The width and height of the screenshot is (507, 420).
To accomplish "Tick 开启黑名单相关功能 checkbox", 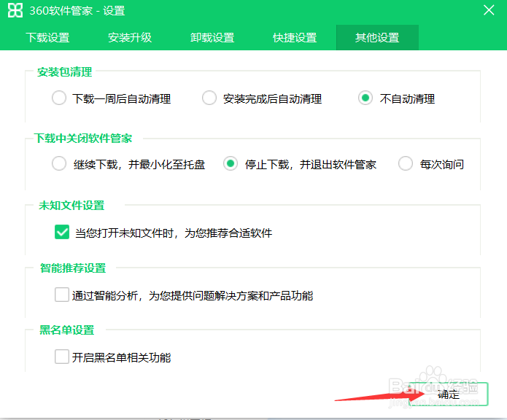I will click(x=62, y=357).
